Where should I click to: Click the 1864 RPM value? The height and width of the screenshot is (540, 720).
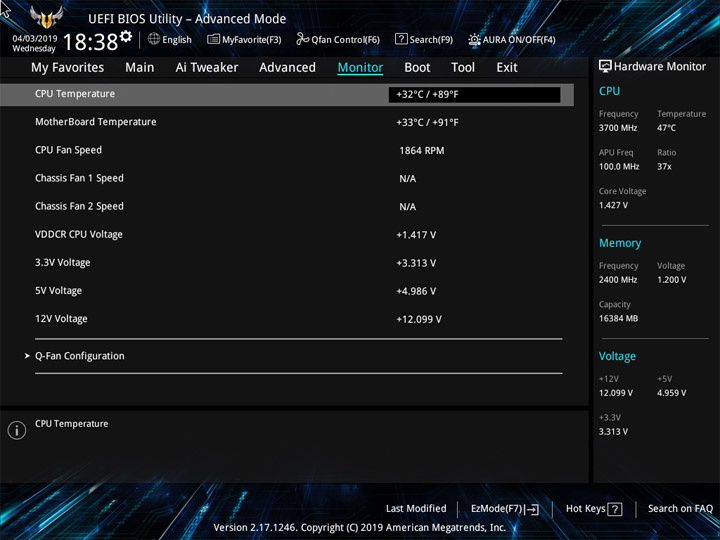click(422, 151)
